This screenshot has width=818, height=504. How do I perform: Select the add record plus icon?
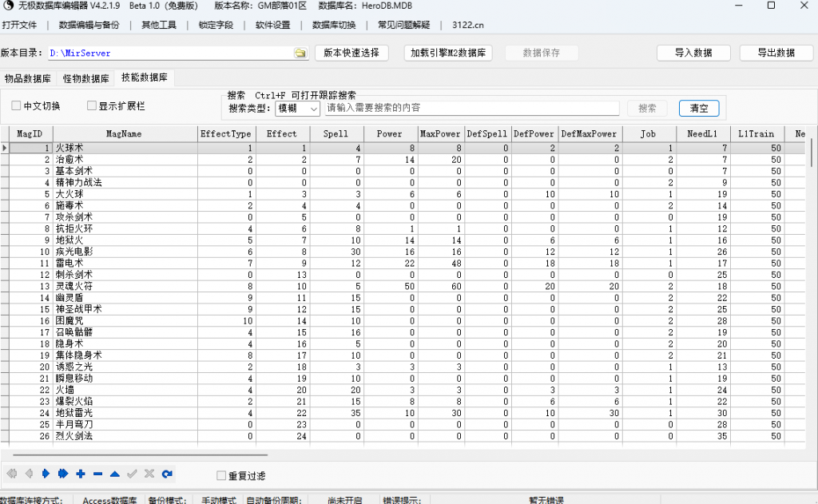click(x=81, y=474)
